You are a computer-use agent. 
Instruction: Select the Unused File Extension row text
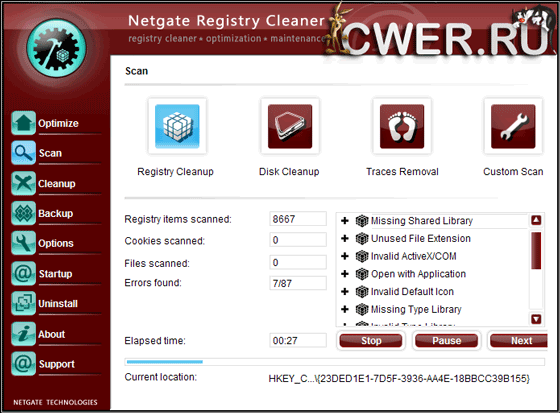click(421, 238)
